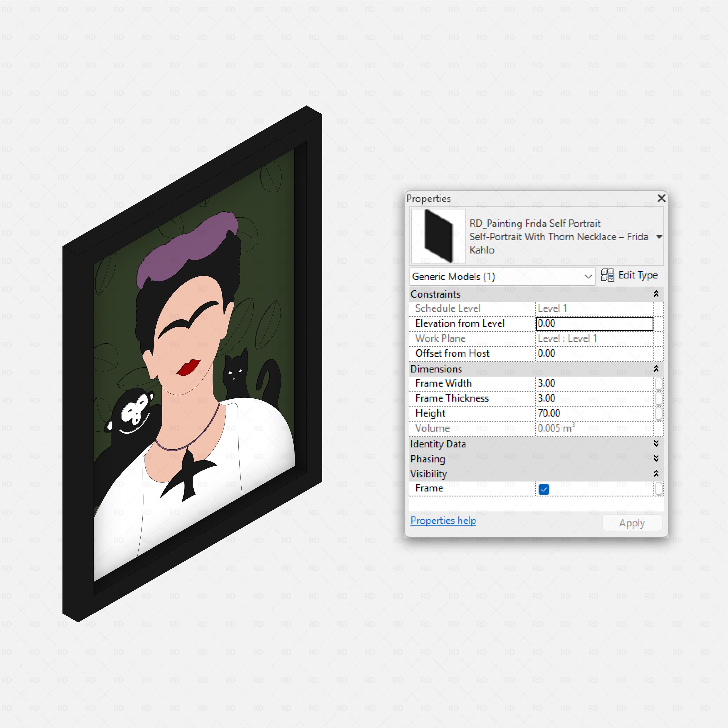
Task: Open the family type dropdown arrow
Action: 660,237
